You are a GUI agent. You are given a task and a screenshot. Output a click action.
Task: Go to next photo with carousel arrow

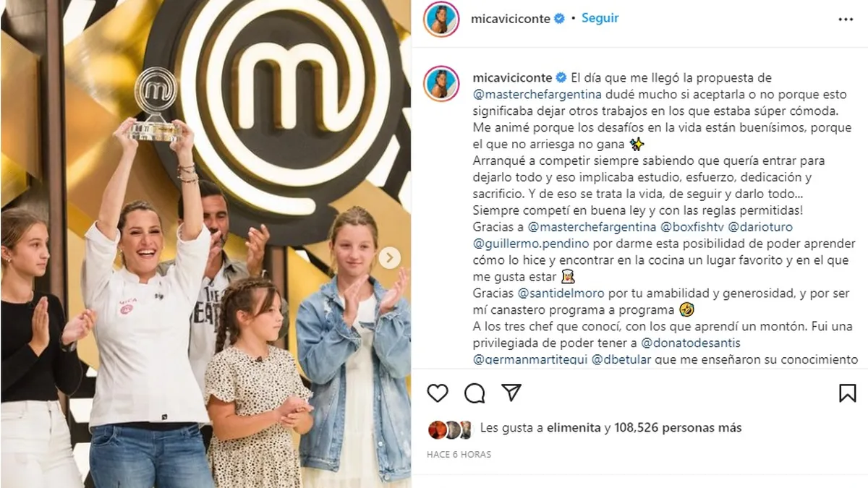click(x=390, y=257)
